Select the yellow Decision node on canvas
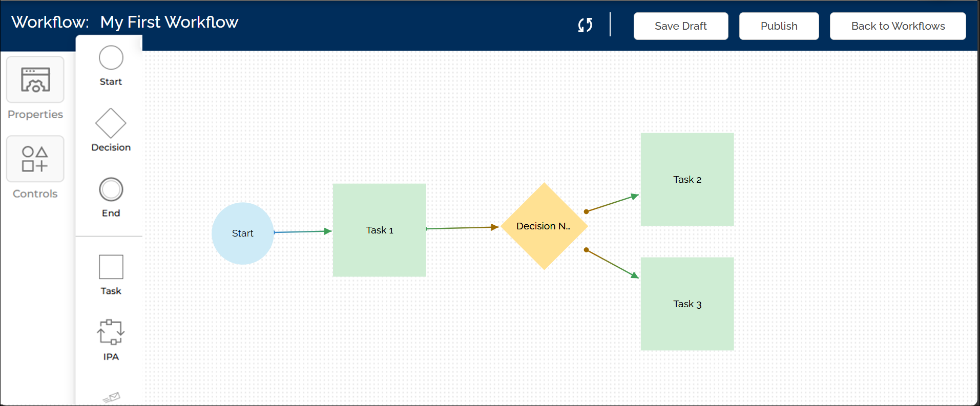The height and width of the screenshot is (406, 980). (x=544, y=226)
